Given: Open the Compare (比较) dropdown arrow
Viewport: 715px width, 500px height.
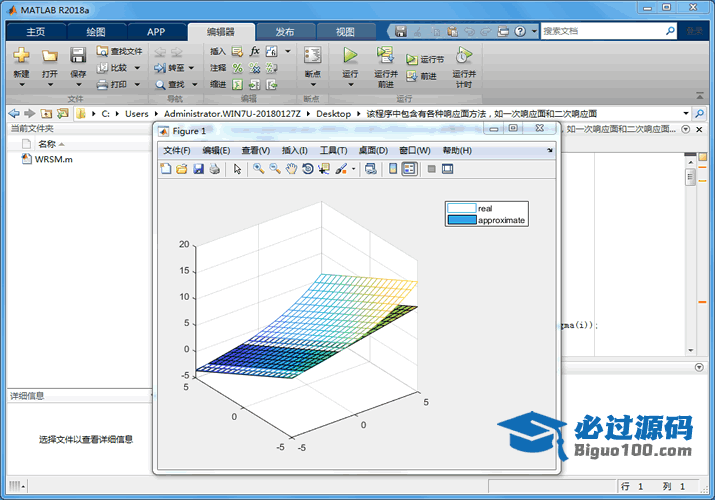Looking at the screenshot, I should click(137, 68).
